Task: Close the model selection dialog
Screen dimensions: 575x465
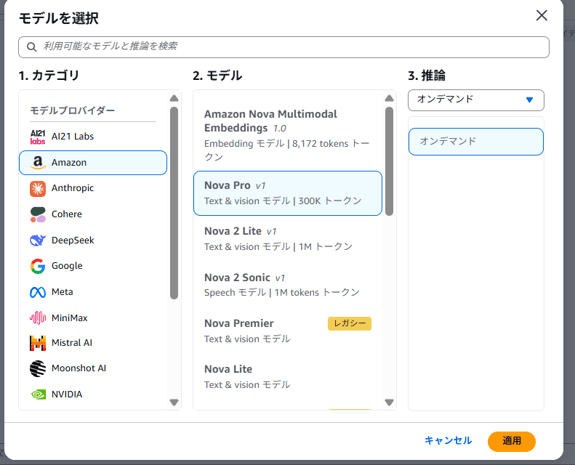Action: pos(542,15)
